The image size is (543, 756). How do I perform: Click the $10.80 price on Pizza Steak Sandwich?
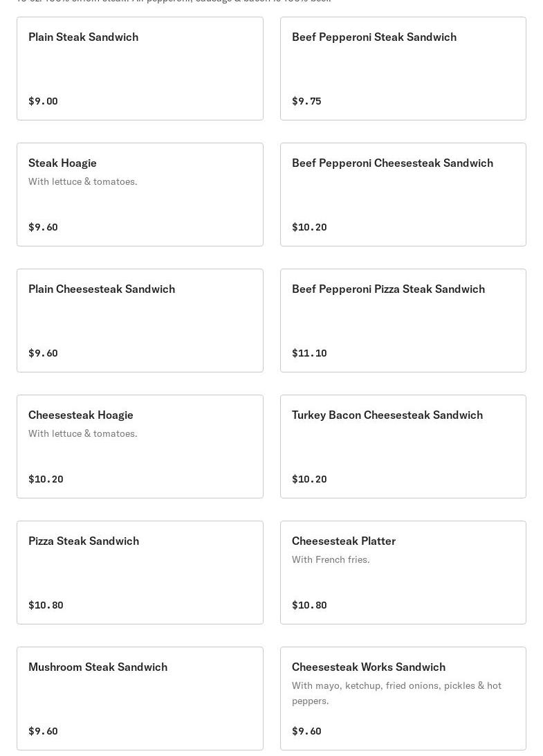pos(46,605)
